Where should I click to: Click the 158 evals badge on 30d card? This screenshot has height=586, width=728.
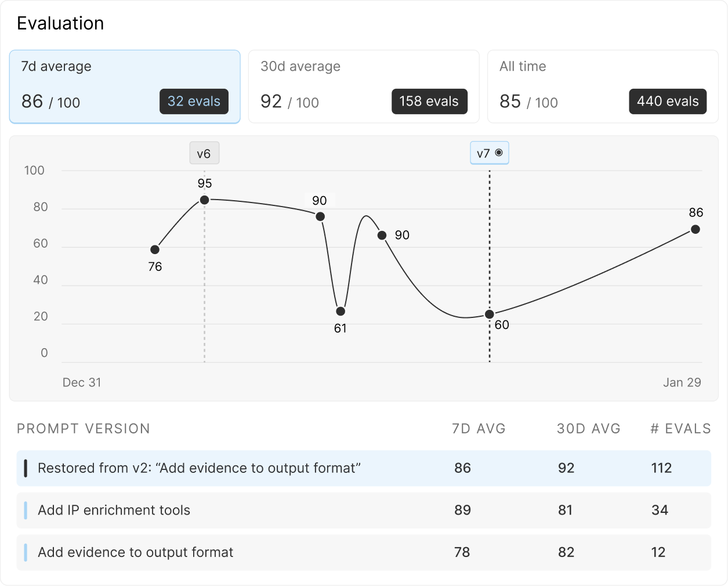429,101
